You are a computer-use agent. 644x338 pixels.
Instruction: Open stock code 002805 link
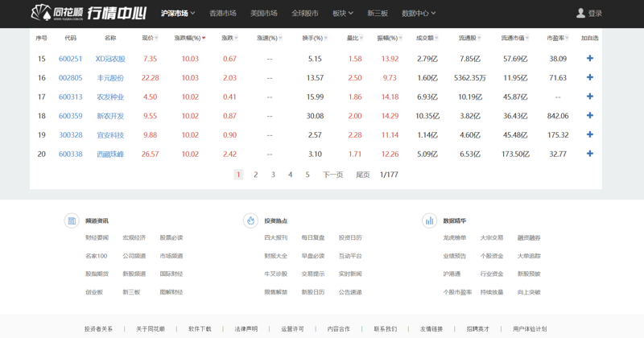pos(70,77)
